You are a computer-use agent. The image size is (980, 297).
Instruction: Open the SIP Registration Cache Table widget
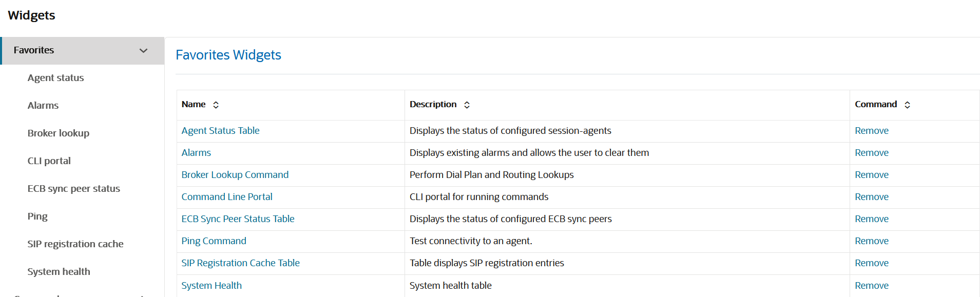point(240,263)
